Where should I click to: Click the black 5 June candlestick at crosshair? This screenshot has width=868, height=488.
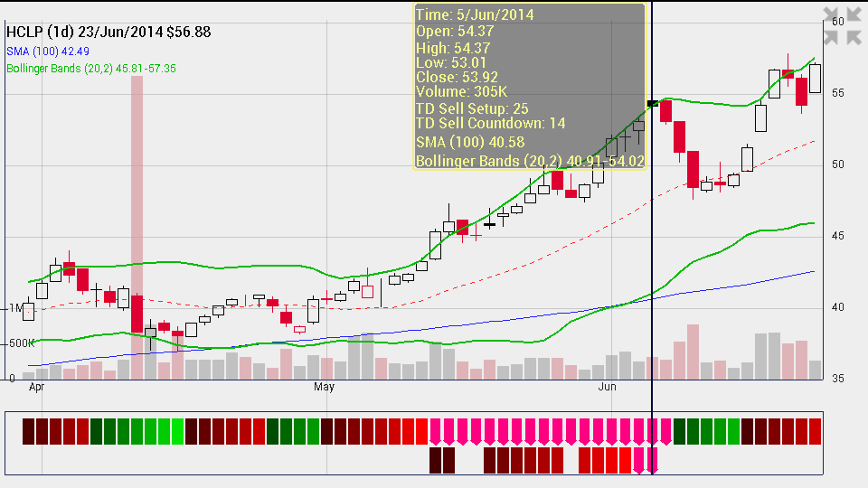click(653, 103)
